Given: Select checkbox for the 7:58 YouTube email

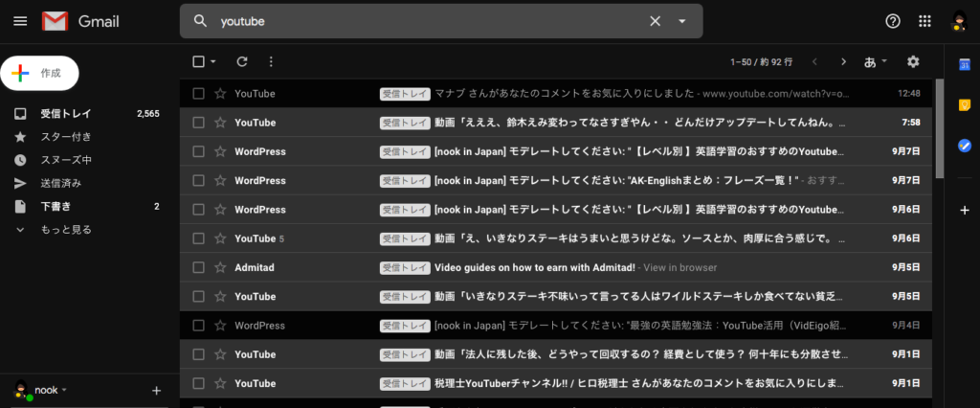Looking at the screenshot, I should pos(199,123).
